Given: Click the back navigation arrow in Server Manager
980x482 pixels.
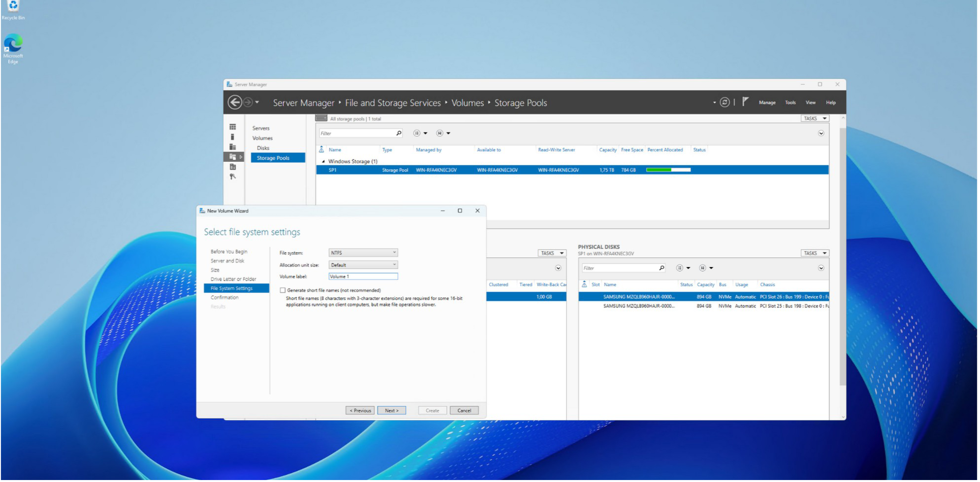Looking at the screenshot, I should click(x=235, y=102).
